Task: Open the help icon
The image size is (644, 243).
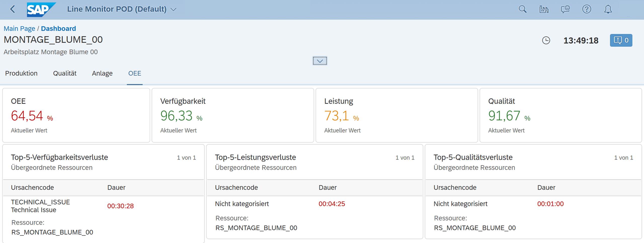Action: (x=586, y=9)
